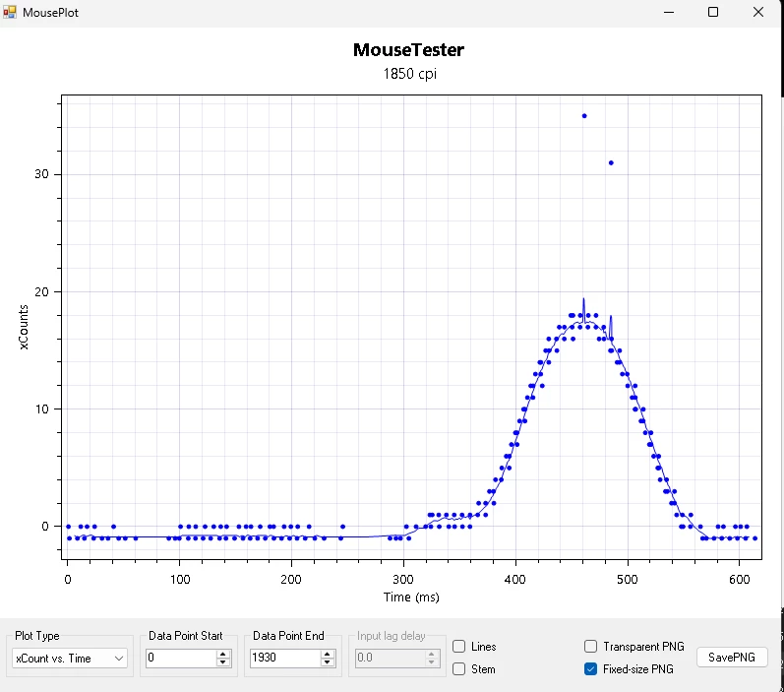Maximize the MousePlot window
The image size is (784, 692).
pyautogui.click(x=713, y=12)
